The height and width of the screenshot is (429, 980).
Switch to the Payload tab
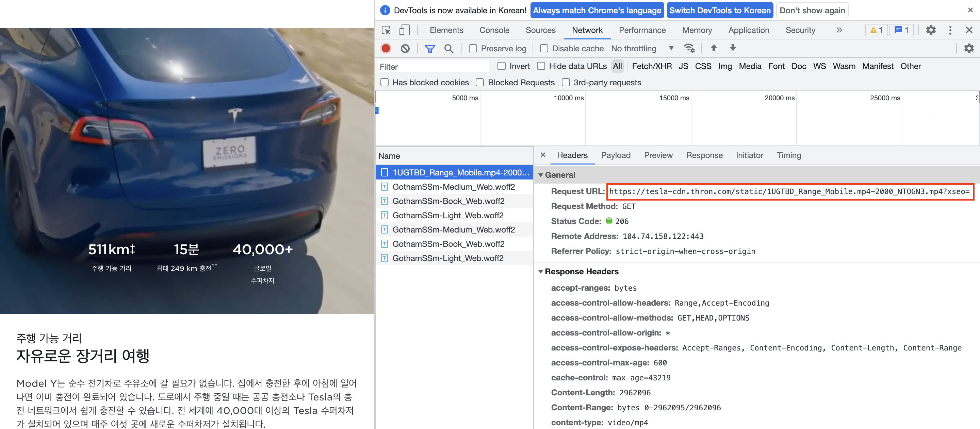coord(616,155)
